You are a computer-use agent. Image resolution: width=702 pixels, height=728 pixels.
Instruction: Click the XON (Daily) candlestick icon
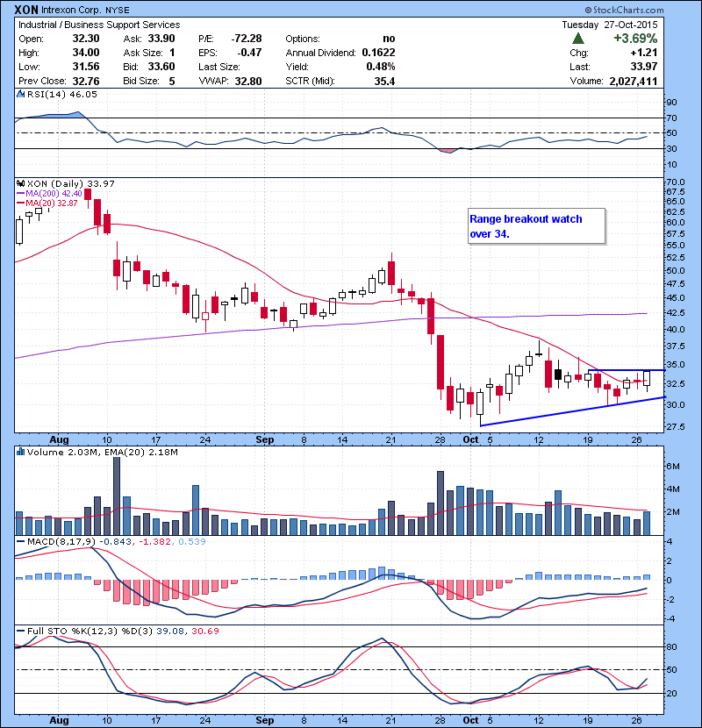pos(20,184)
